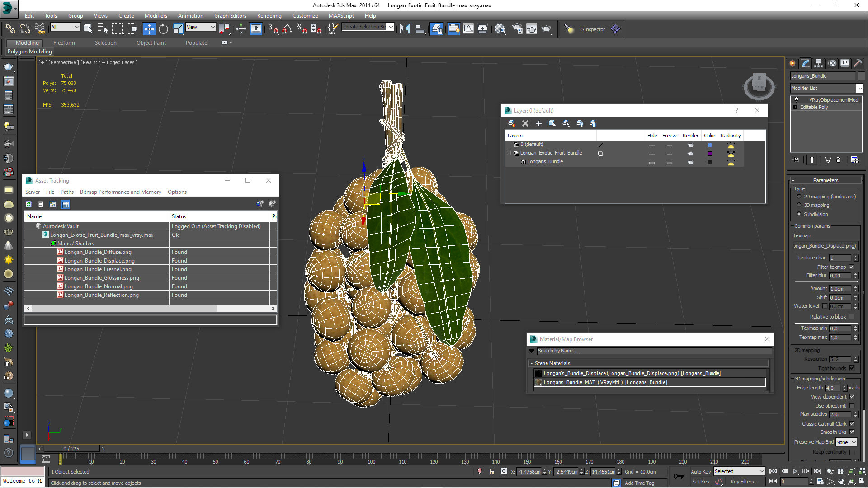The width and height of the screenshot is (868, 488).
Task: Toggle Classic Catmull-Clark checkbox
Action: point(852,424)
